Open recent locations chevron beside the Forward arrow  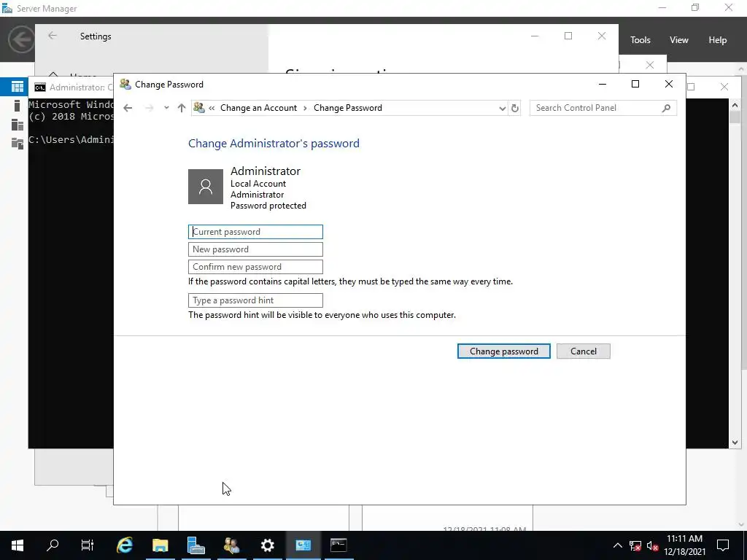[166, 108]
